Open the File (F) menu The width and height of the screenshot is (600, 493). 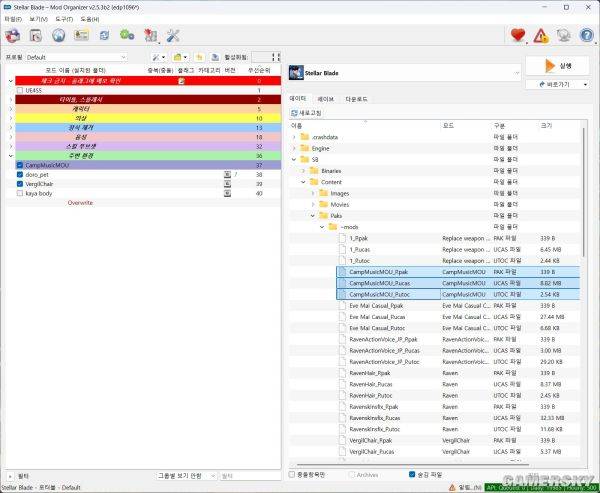[x=13, y=19]
